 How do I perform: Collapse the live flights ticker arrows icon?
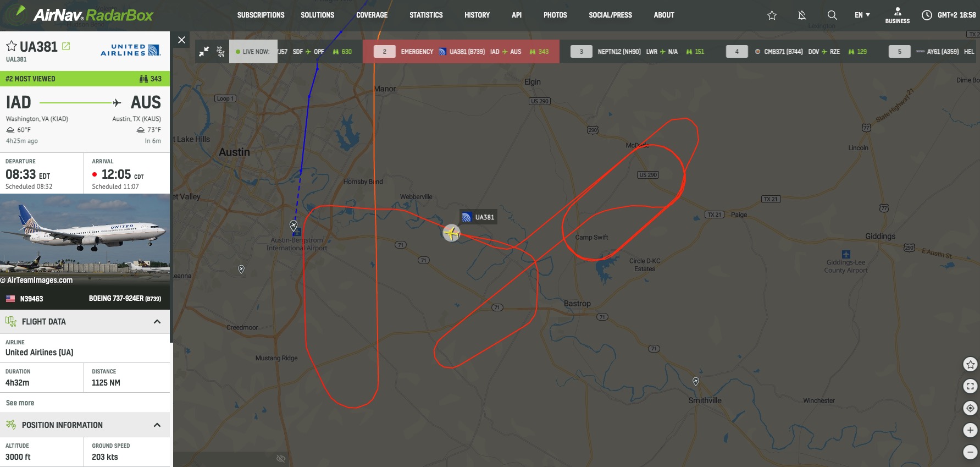tap(204, 51)
